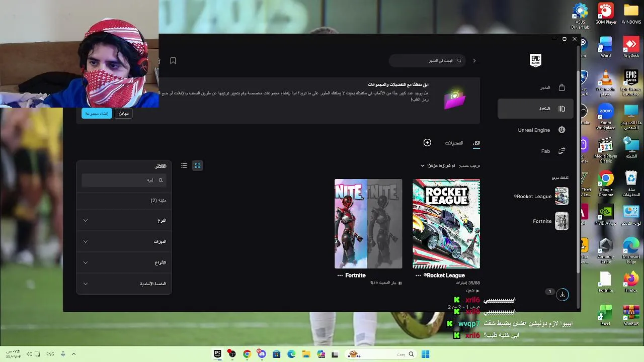Switch to the All library tab
The image size is (644, 362).
coord(476,143)
